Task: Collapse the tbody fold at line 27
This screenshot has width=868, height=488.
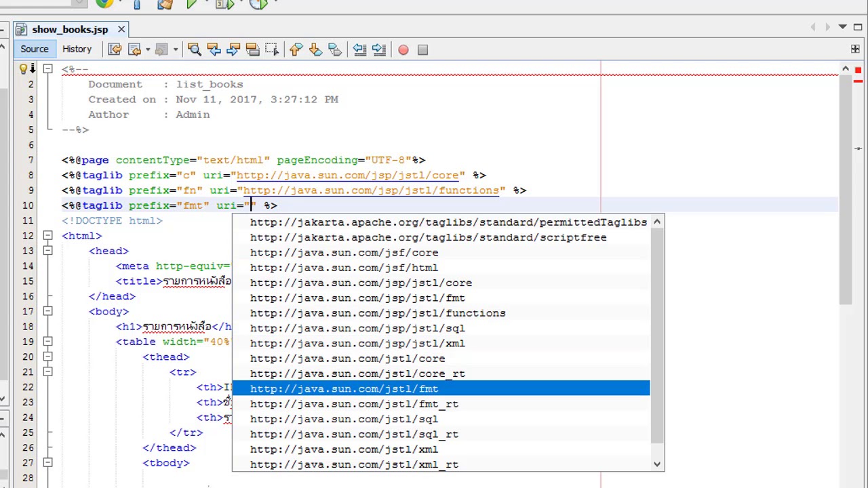Action: (x=47, y=462)
